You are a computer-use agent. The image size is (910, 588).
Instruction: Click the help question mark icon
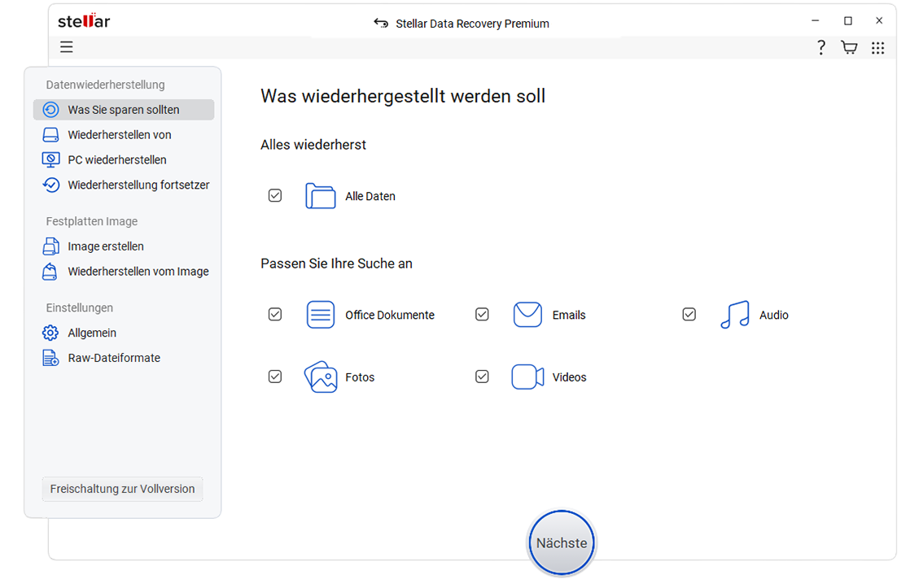pyautogui.click(x=820, y=47)
